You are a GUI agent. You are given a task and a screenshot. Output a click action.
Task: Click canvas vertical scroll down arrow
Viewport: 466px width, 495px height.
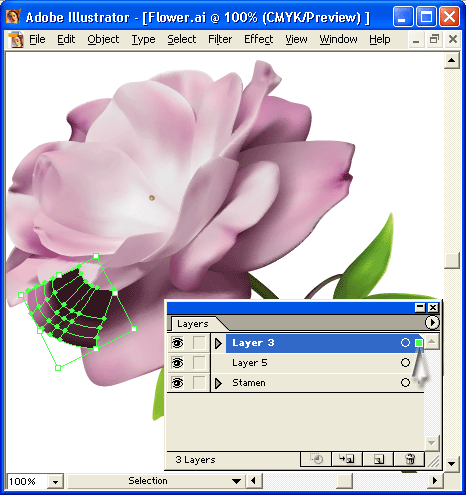click(x=452, y=463)
